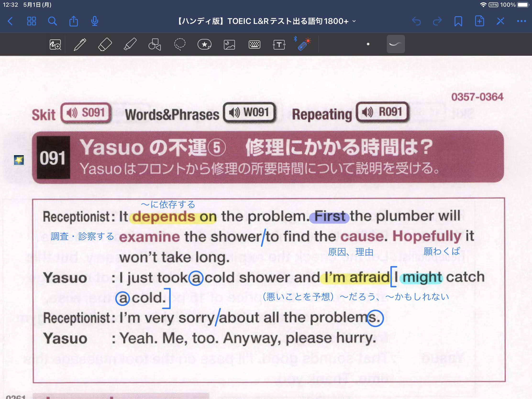Viewport: 532px width, 399px height.
Task: Select the Image insert tool
Action: [x=229, y=44]
